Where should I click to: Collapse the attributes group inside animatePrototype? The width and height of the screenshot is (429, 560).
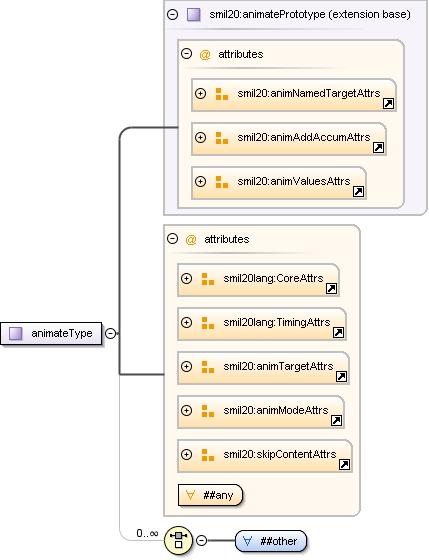point(186,54)
